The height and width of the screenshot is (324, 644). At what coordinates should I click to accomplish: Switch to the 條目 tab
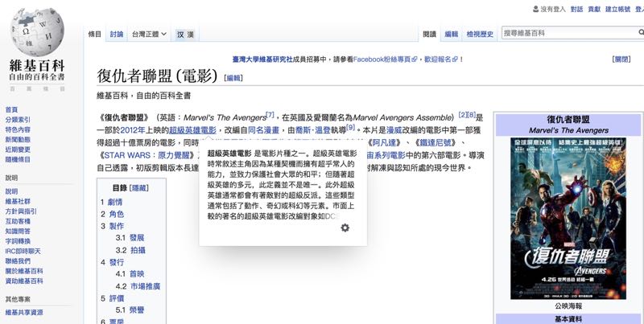click(x=94, y=35)
